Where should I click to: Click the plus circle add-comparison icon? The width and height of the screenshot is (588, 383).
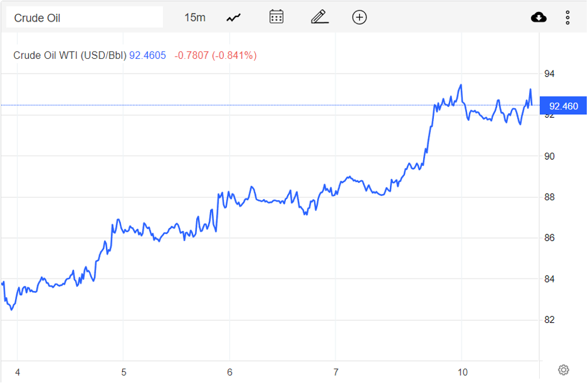(x=359, y=17)
